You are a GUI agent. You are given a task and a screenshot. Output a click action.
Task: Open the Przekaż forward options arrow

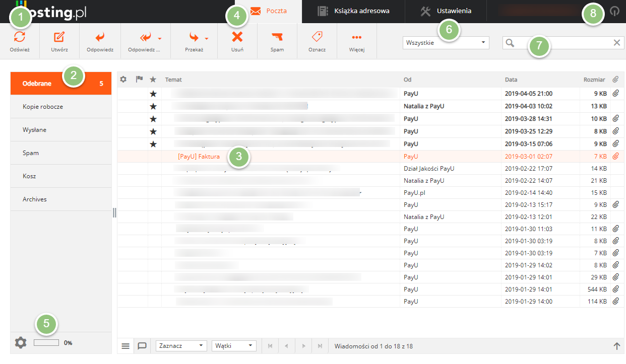pos(207,38)
